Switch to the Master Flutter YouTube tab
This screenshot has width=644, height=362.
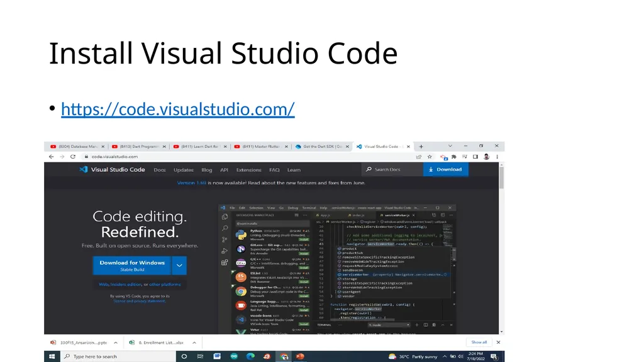pos(261,147)
